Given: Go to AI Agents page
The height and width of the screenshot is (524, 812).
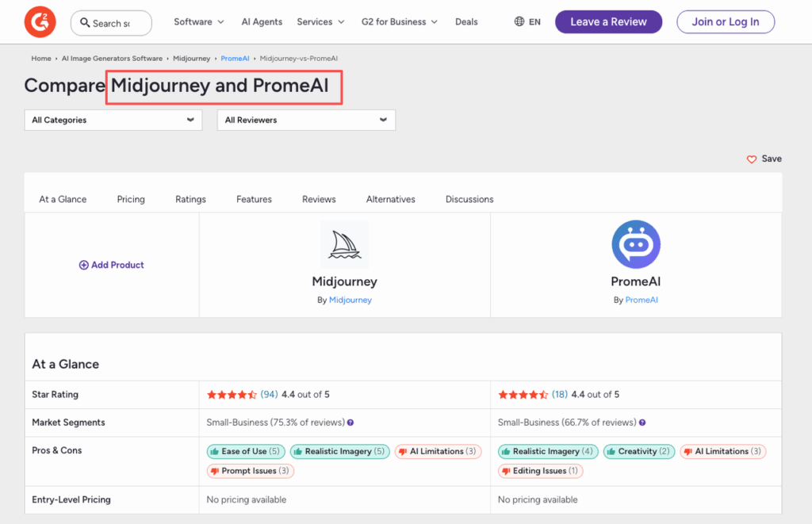Looking at the screenshot, I should (x=262, y=21).
